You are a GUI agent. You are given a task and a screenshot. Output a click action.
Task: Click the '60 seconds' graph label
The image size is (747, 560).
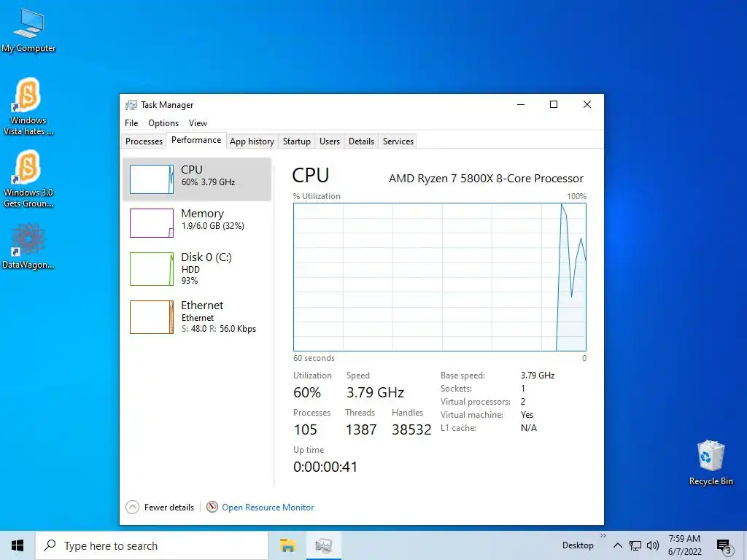[x=314, y=358]
